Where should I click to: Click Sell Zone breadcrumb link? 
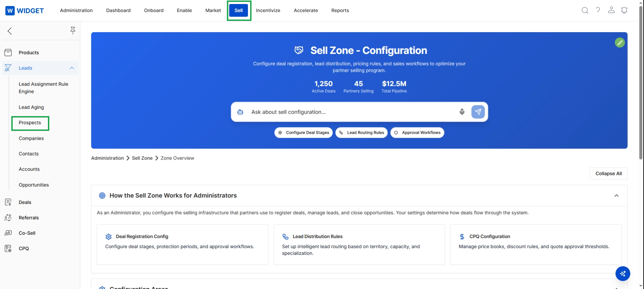(x=142, y=158)
